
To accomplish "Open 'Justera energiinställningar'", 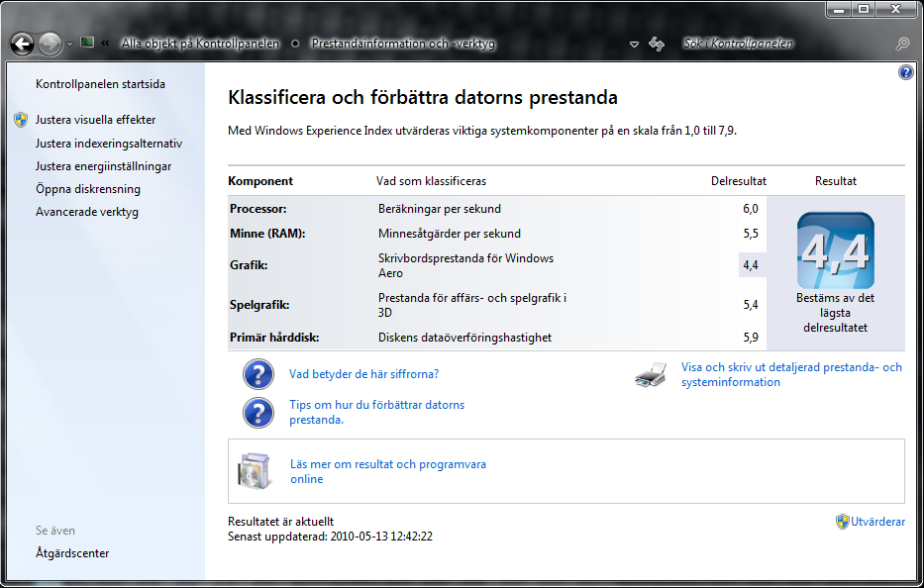I will coord(104,166).
